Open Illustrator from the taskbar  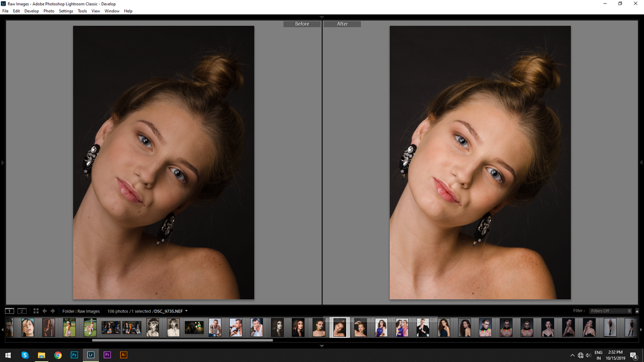124,355
